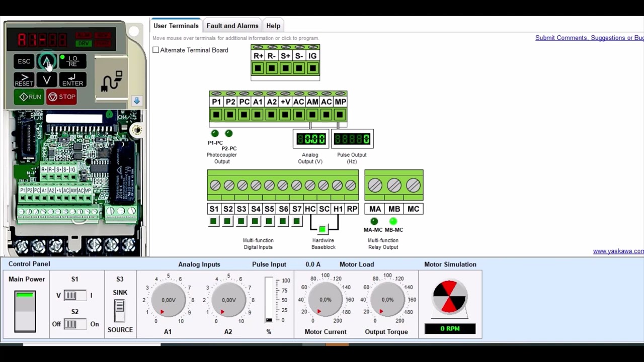Click the ESC key on the keypad
The image size is (644, 362).
click(x=24, y=61)
